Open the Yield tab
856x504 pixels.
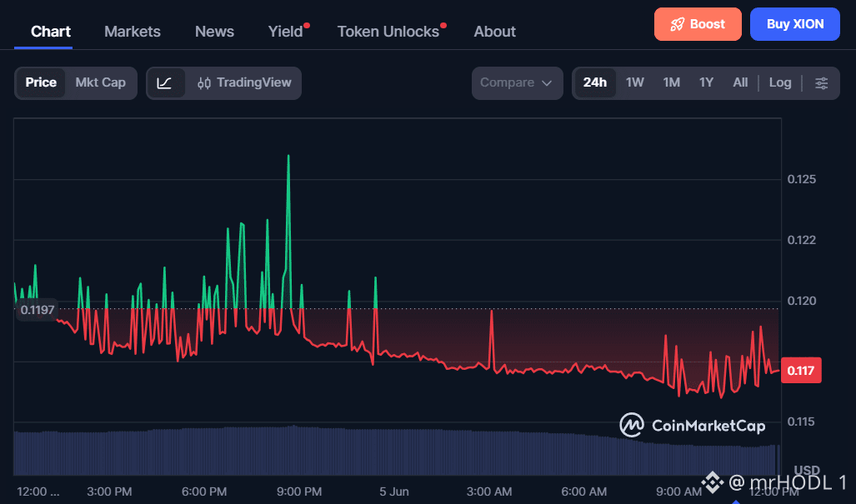286,32
